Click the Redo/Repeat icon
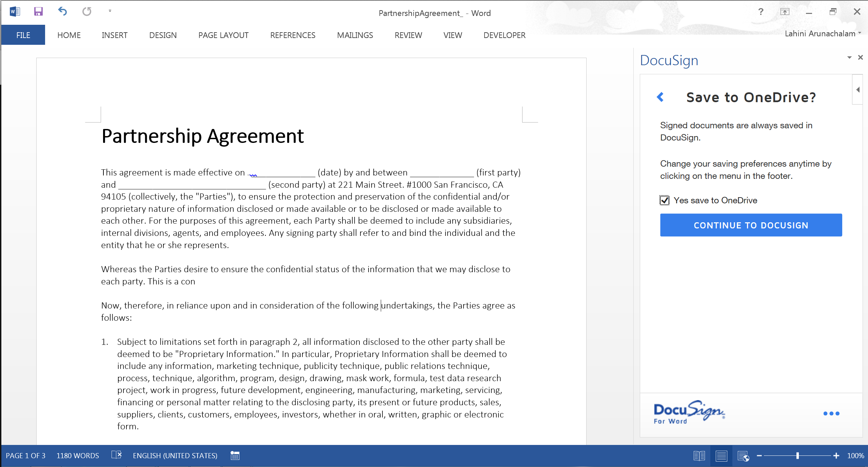 point(87,12)
